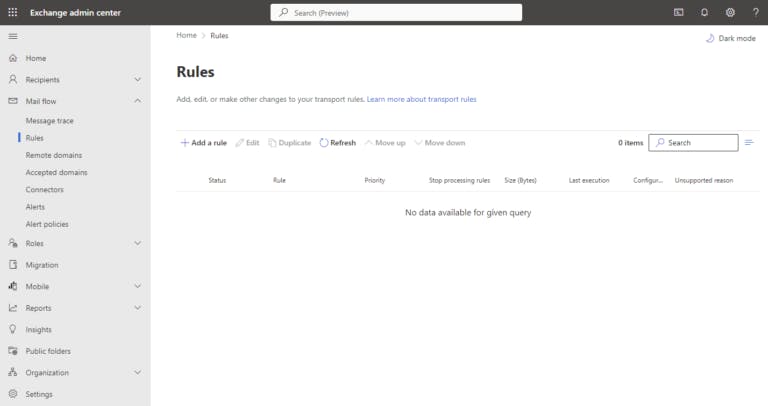The image size is (768, 406).
Task: Click the Dark mode moon icon
Action: 710,38
